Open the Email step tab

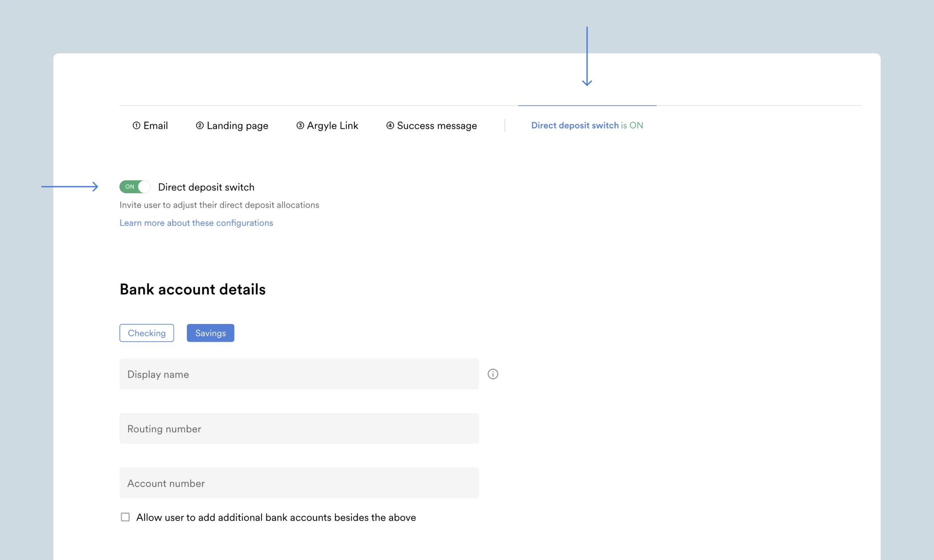point(150,126)
